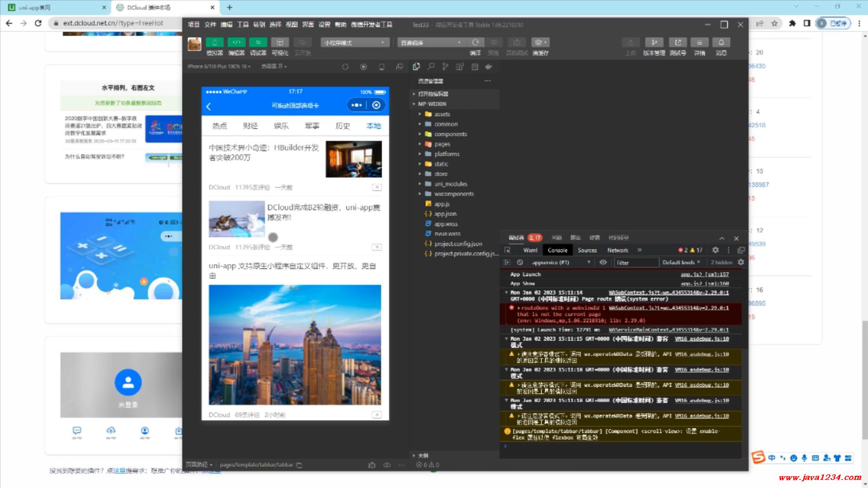The width and height of the screenshot is (868, 488).
Task: Click the room photo news thumbnail
Action: coord(354,159)
